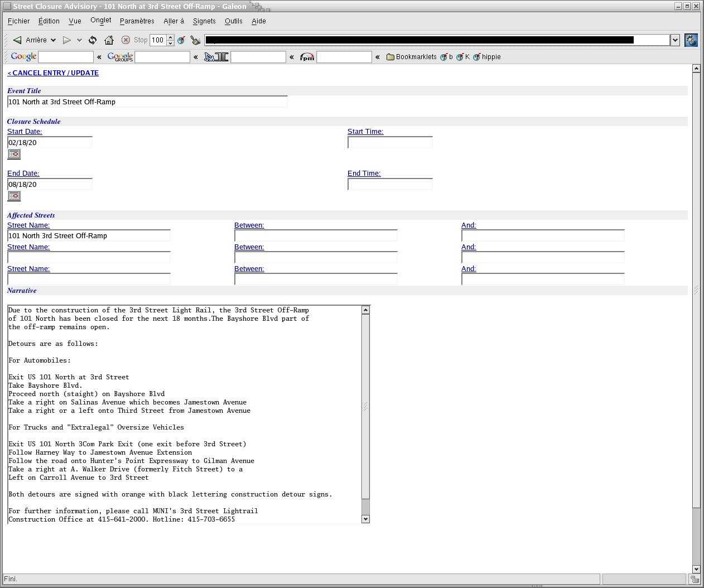Viewport: 704px width, 588px height.
Task: Click the Google Groups search logo
Action: (120, 57)
